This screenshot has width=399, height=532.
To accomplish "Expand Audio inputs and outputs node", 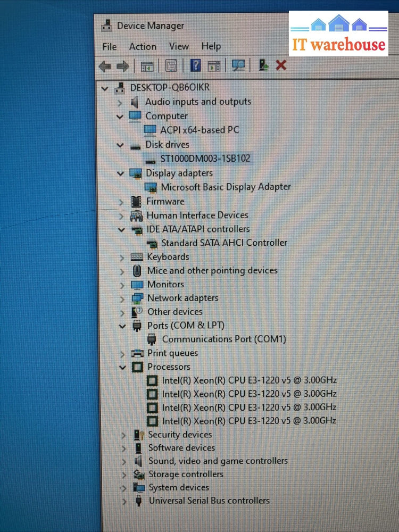I will pos(120,102).
